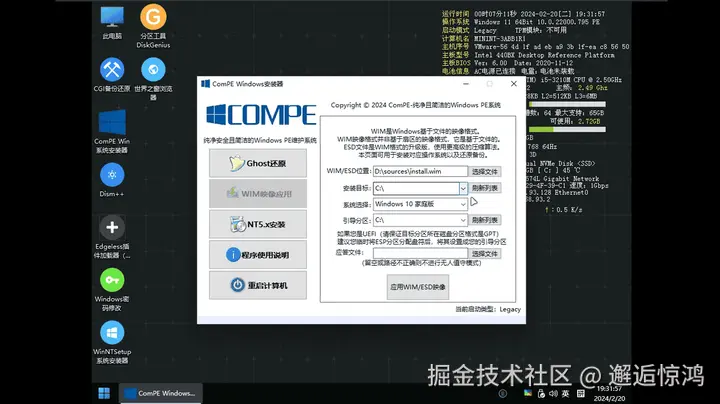This screenshot has width=720, height=404.
Task: Expand the 安装目标 dropdown
Action: [463, 188]
